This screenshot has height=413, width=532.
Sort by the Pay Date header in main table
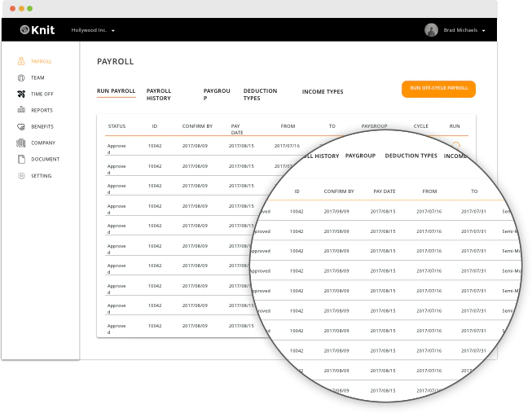pos(237,130)
